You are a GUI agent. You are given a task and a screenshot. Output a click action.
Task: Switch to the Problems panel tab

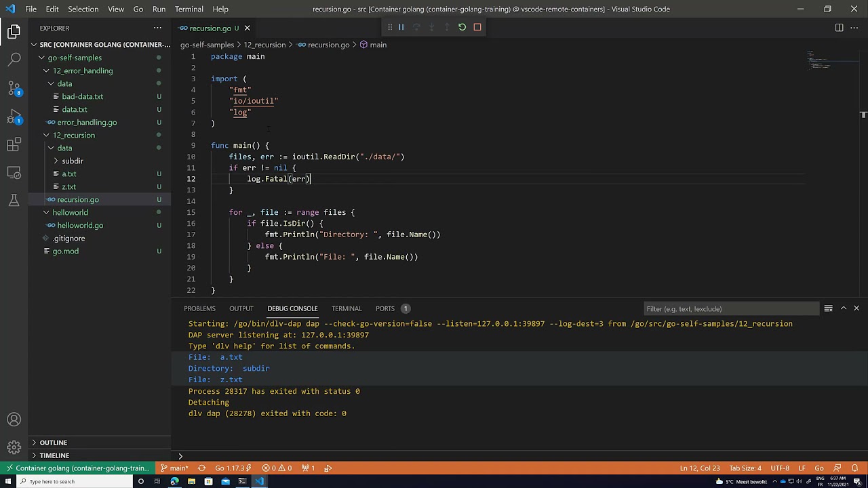[199, 308]
